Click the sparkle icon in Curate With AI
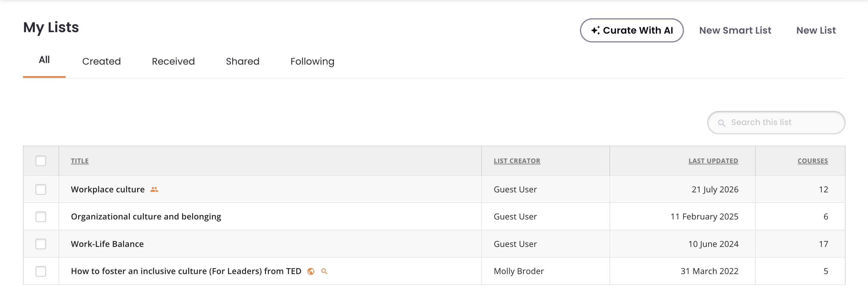 tap(595, 30)
